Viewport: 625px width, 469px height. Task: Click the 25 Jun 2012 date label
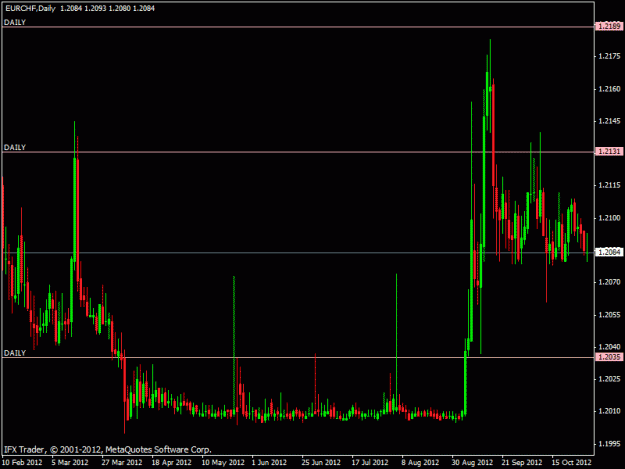(x=321, y=462)
